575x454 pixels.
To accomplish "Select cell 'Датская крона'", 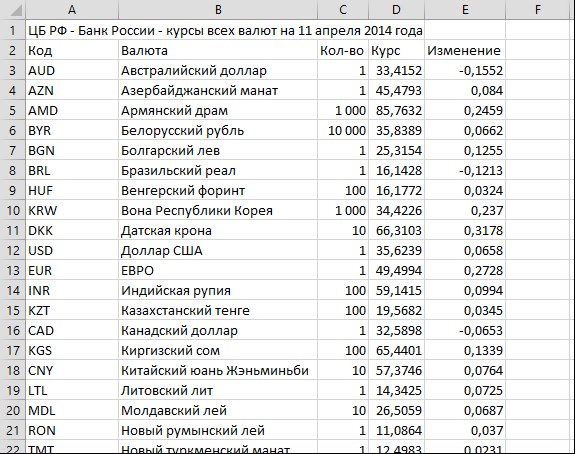I will pos(218,231).
